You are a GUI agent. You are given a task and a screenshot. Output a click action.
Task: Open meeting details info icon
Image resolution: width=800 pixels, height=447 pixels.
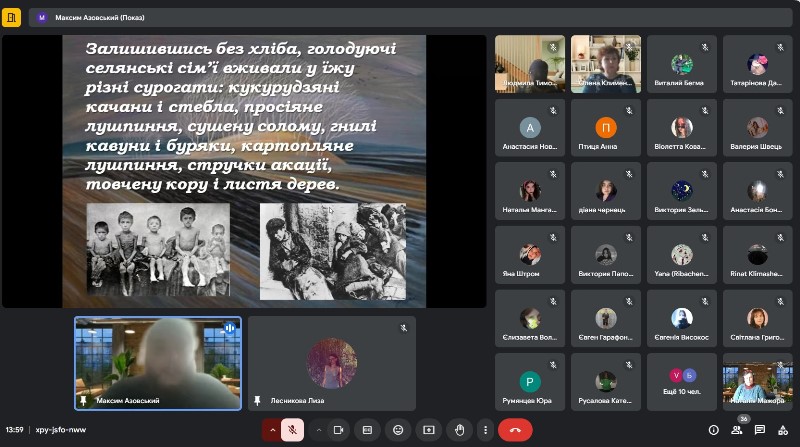point(714,430)
